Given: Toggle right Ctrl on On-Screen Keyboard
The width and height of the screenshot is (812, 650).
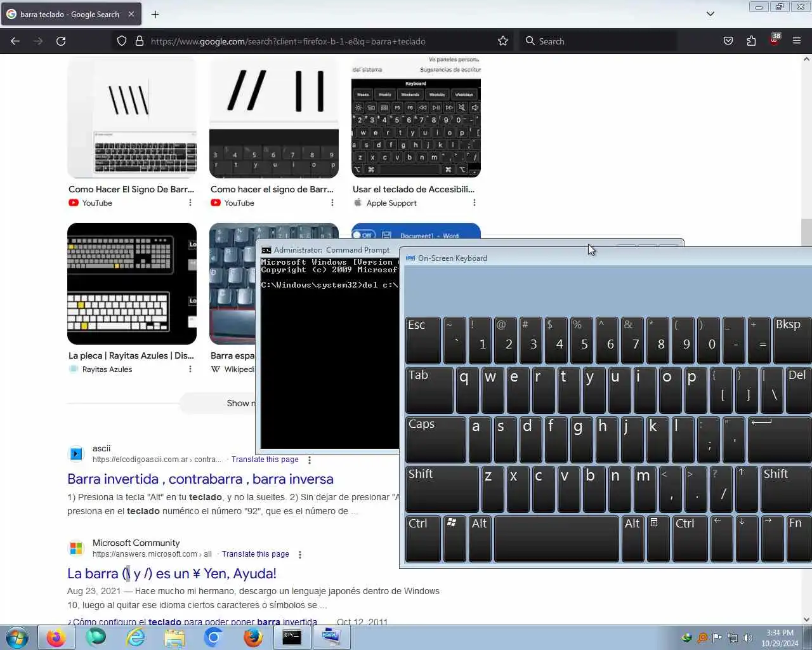Looking at the screenshot, I should (690, 538).
